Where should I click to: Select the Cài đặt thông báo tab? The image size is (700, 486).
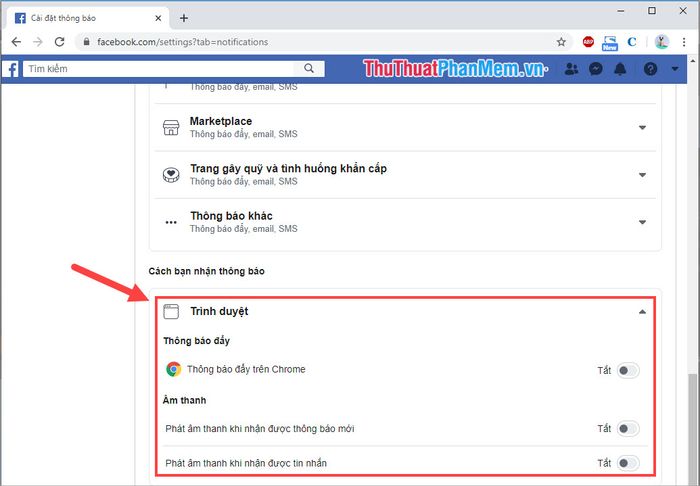point(88,18)
